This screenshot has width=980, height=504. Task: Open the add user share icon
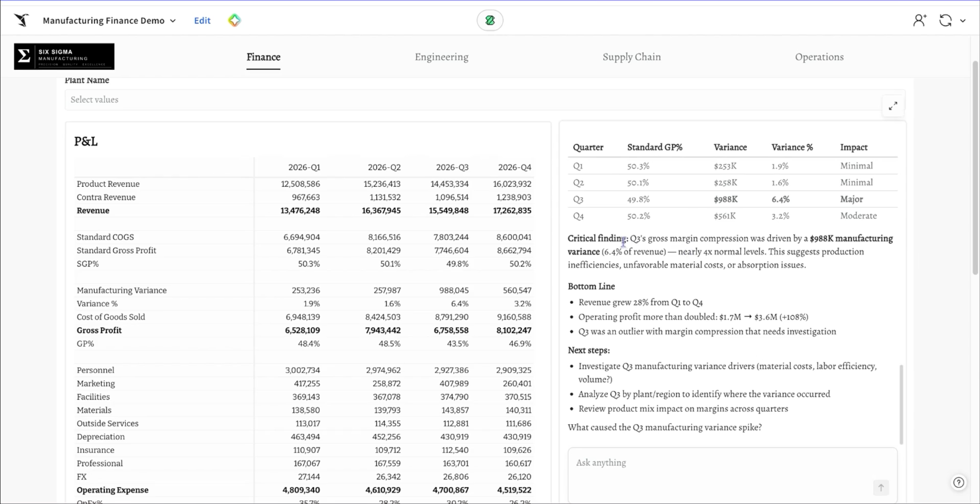(920, 20)
